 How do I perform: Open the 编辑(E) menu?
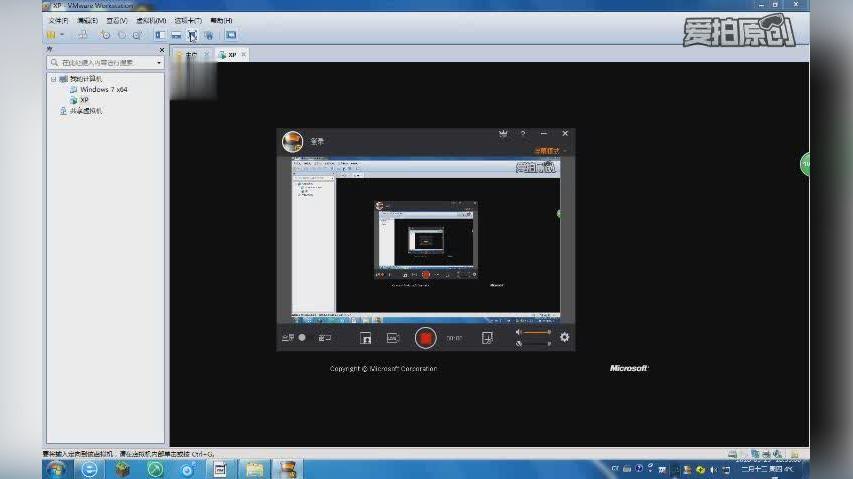coord(87,21)
